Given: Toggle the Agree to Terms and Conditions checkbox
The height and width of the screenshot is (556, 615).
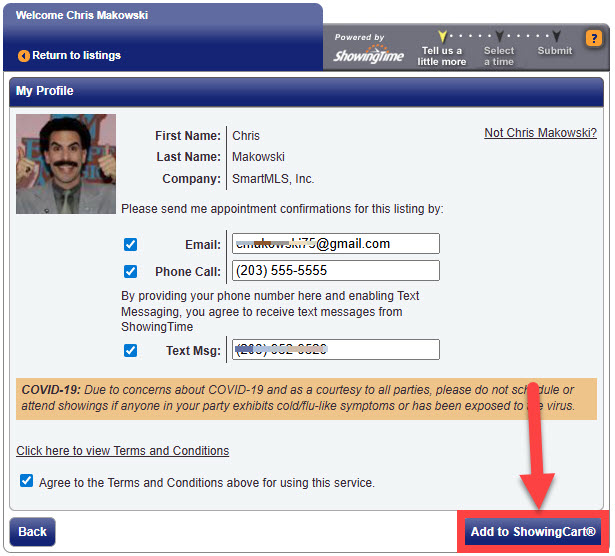Looking at the screenshot, I should coord(27,481).
